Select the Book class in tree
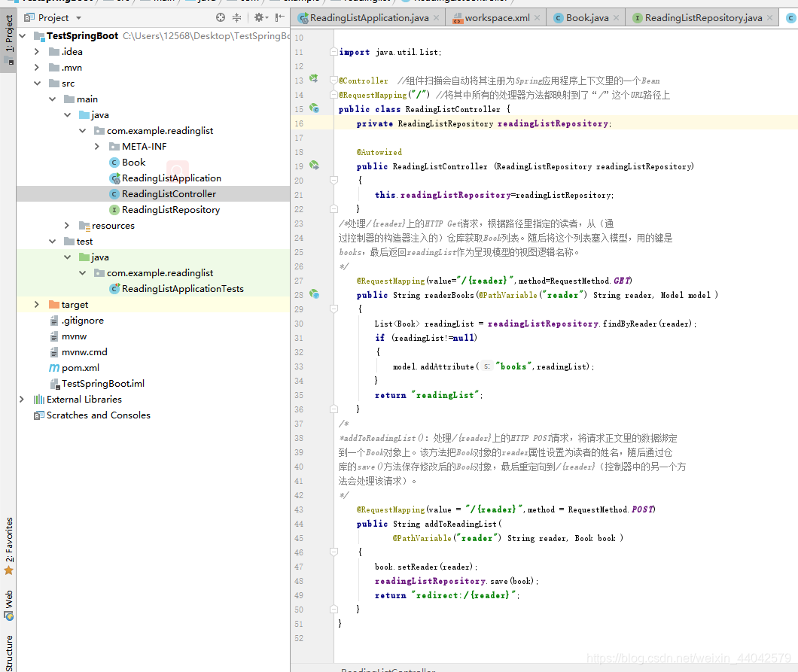The width and height of the screenshot is (798, 672). [133, 163]
